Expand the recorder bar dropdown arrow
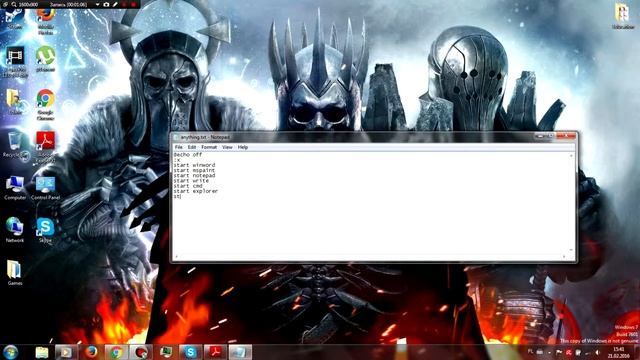Viewport: 640px width, 360px height. tap(98, 4)
